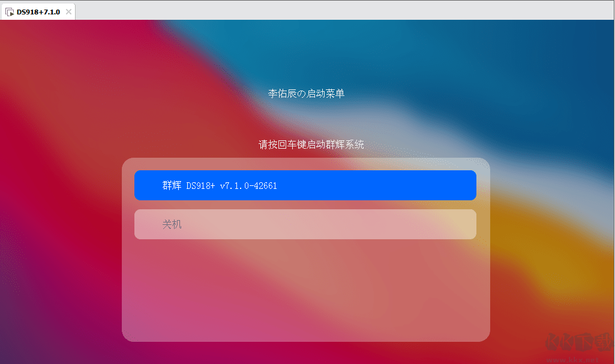
Task: Click the v7.1.0-42661 version text
Action: tap(248, 186)
